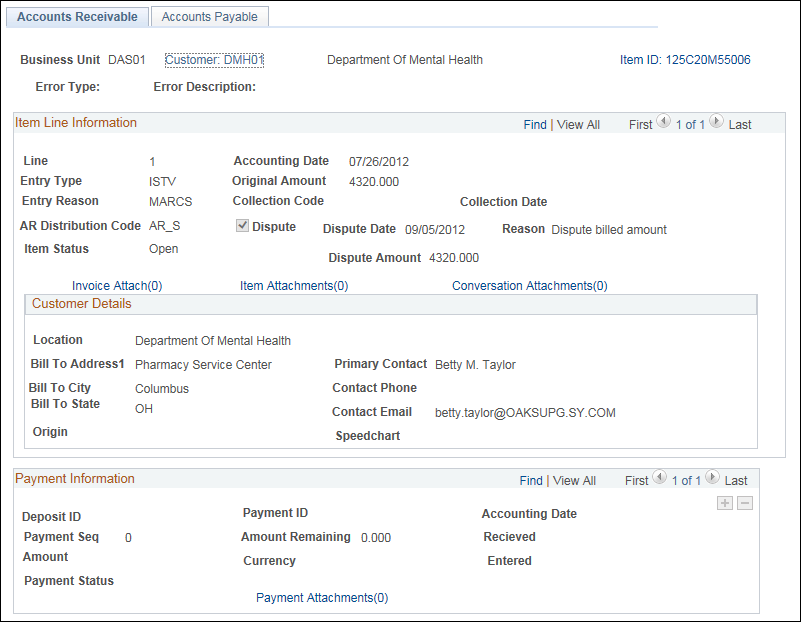Show previous row in Payment Information
Screen dimensions: 801x622
[x=659, y=477]
